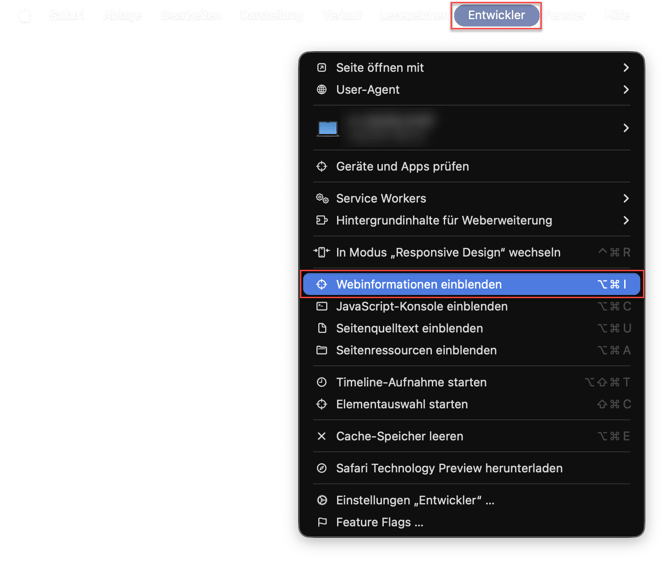The height and width of the screenshot is (562, 670).
Task: Click the blue laptop device thumbnail
Action: coord(328,129)
